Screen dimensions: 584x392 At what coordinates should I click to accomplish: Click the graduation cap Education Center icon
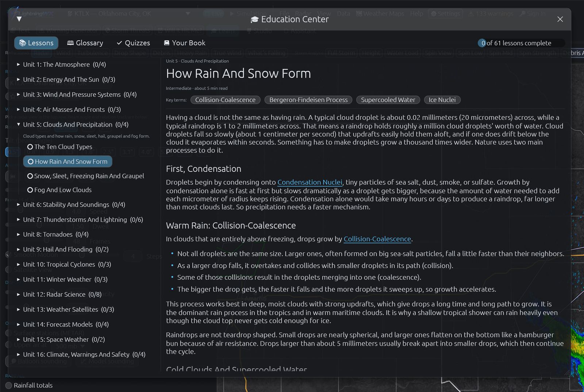point(254,19)
